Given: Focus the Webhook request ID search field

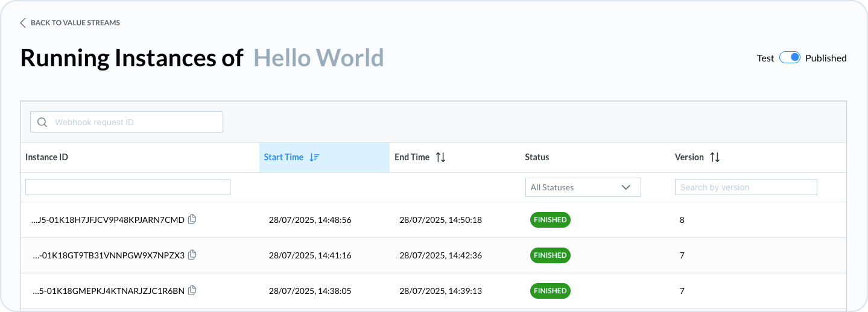Looking at the screenshot, I should (136, 122).
